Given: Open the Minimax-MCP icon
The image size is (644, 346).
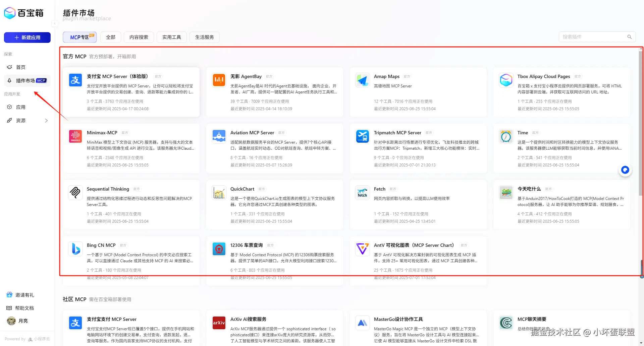Looking at the screenshot, I should click(75, 137).
